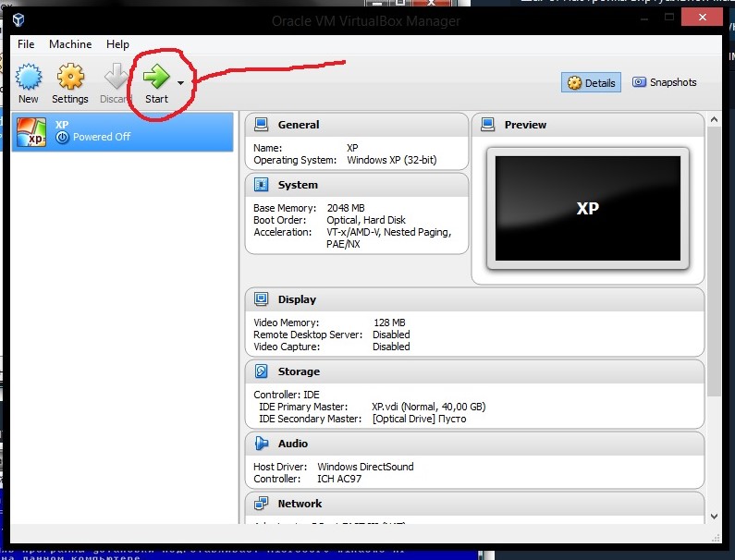Click the Powered Off status icon
This screenshot has height=560, width=735.
point(62,137)
